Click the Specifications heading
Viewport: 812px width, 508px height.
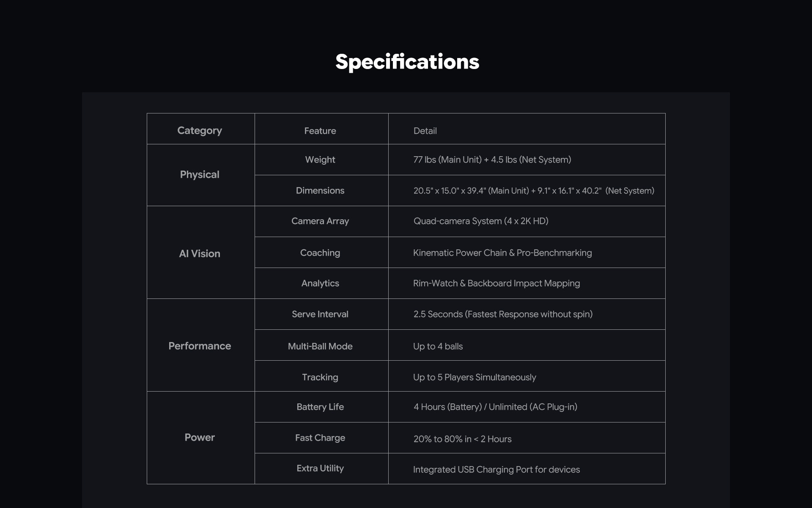(407, 62)
